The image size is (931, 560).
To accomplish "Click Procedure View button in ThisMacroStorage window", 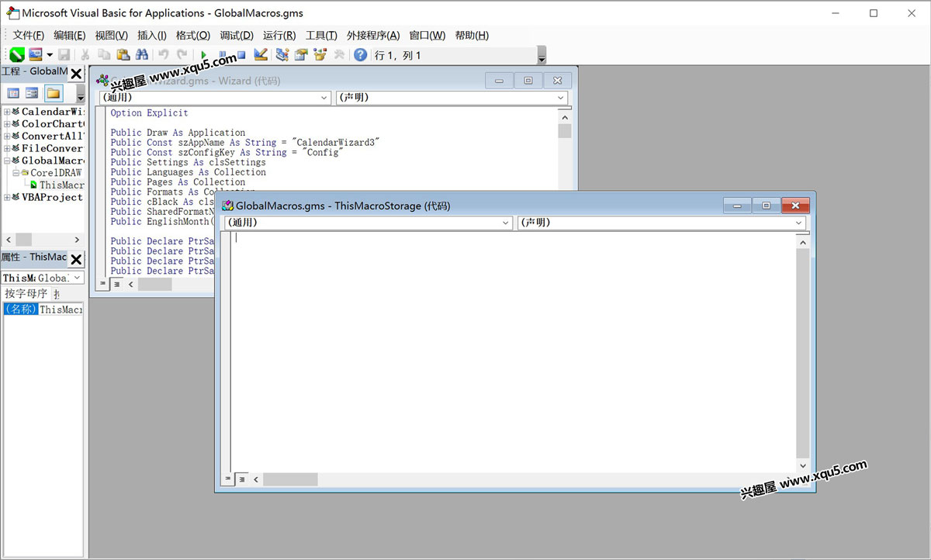I will tap(228, 479).
